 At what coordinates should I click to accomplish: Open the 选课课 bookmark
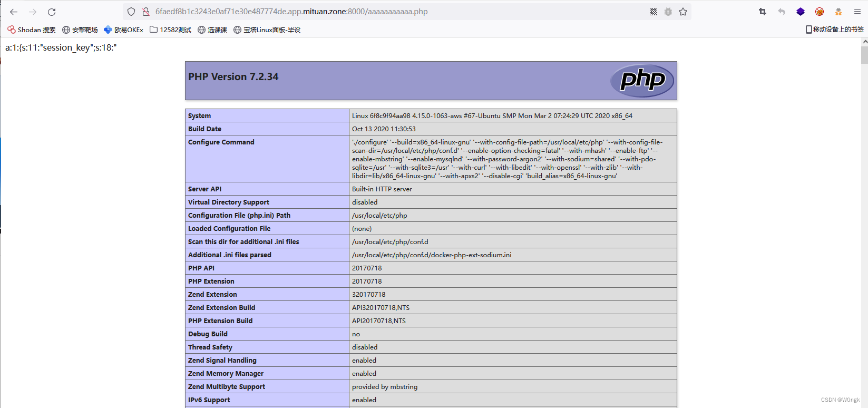(x=212, y=30)
